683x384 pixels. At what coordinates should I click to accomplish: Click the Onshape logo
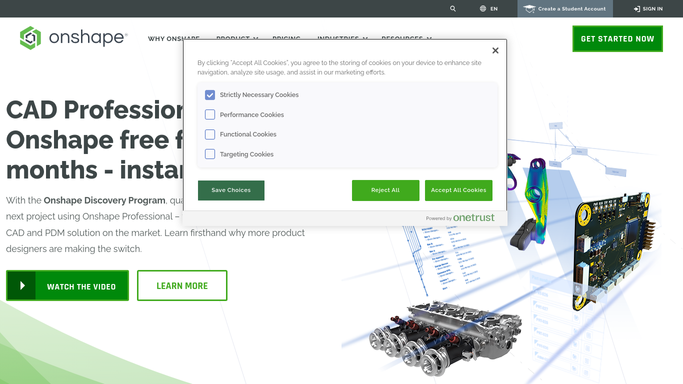pos(74,38)
